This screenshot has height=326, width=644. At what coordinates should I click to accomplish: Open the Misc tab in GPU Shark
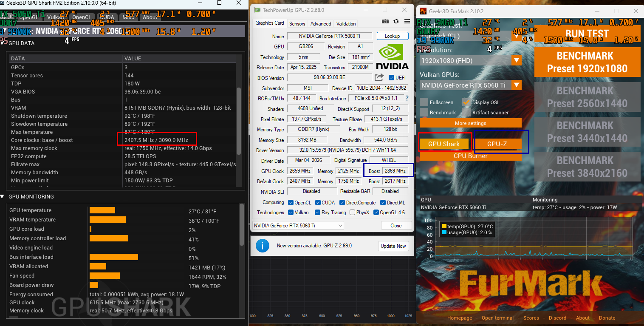tap(128, 17)
